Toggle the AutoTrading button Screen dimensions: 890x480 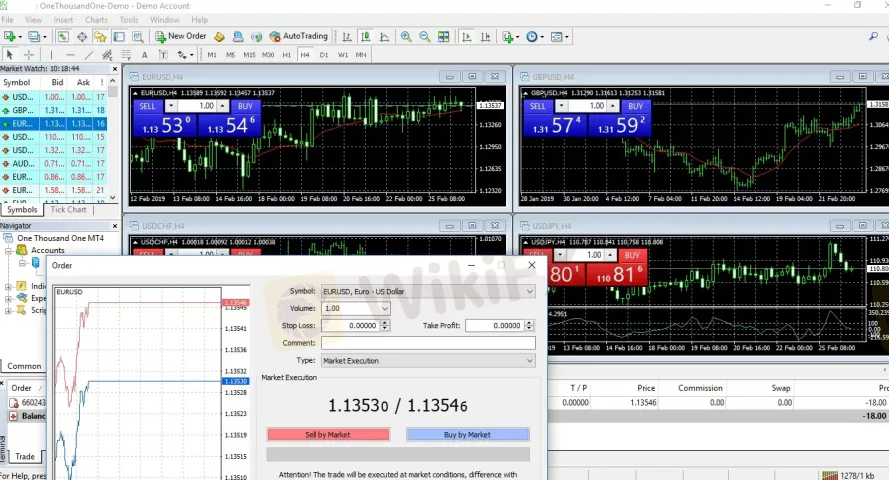297,36
